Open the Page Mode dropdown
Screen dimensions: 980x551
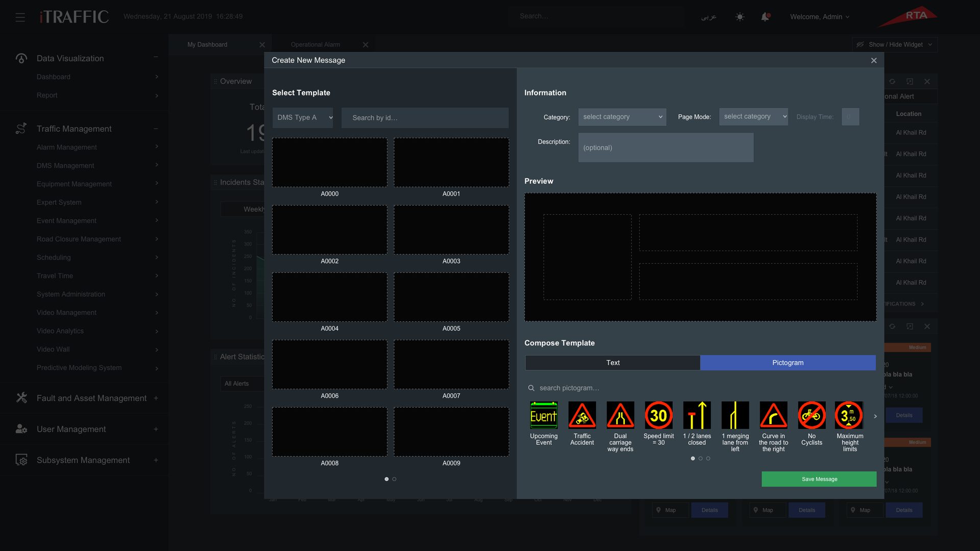click(x=753, y=117)
